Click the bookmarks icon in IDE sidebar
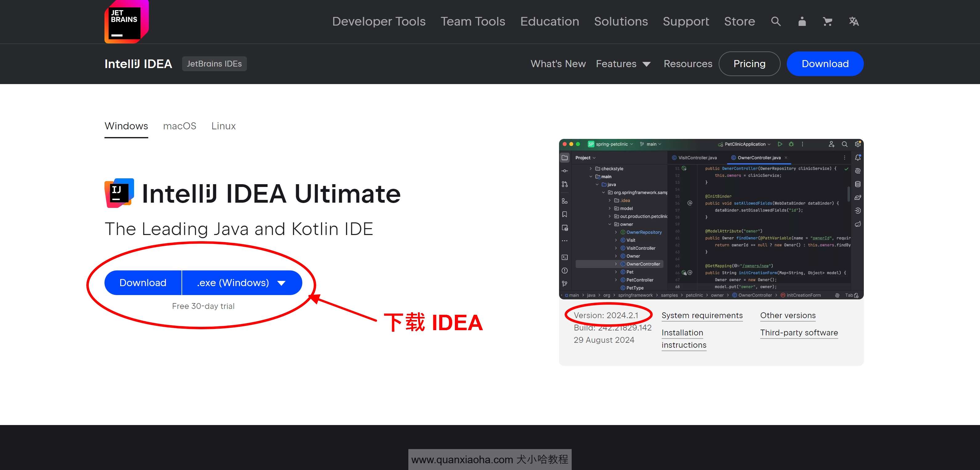The height and width of the screenshot is (470, 980). tap(565, 214)
